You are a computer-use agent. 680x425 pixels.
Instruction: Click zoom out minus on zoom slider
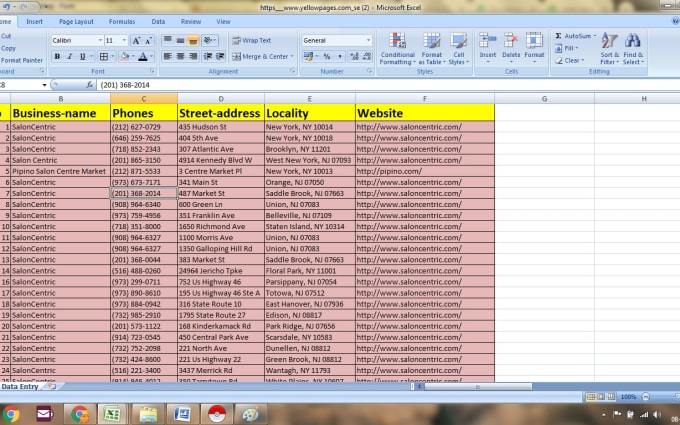click(645, 396)
